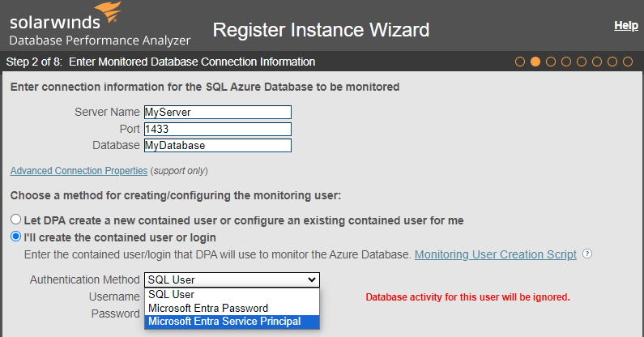Open Monitoring User Creation Script link
644x337 pixels.
495,254
